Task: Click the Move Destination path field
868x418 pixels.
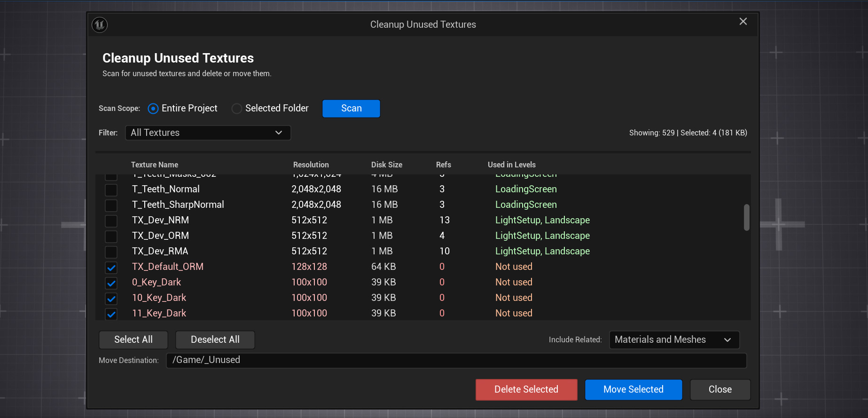Action: [456, 360]
